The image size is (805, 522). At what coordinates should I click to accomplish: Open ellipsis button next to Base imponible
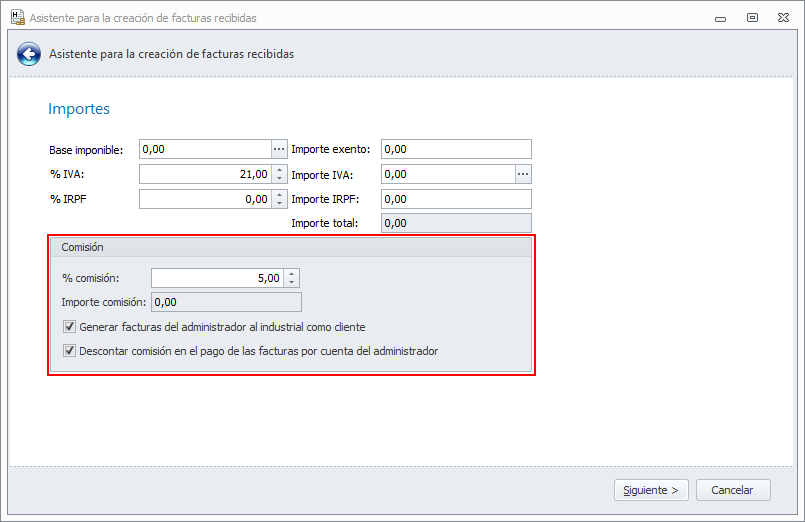click(x=279, y=149)
